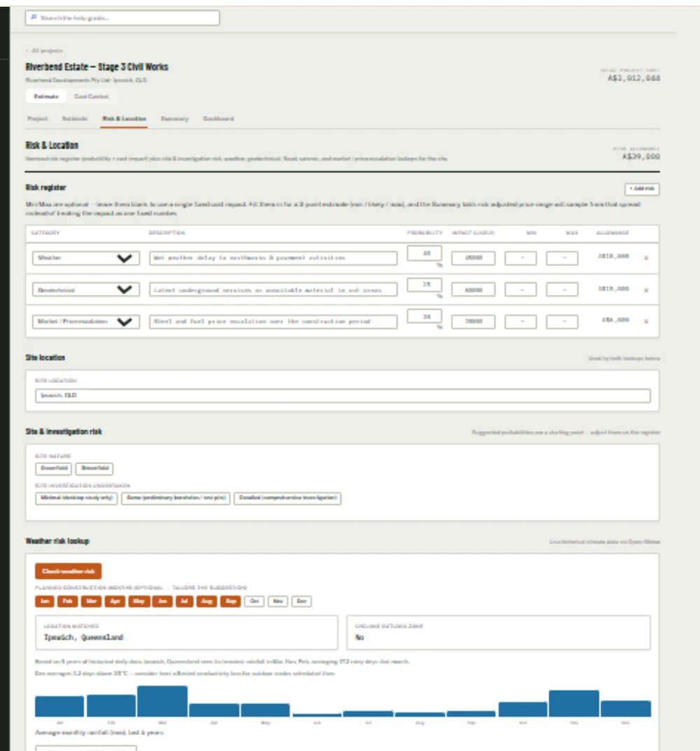Toggle the Nov construction month chip
This screenshot has height=751, width=700.
coord(278,601)
